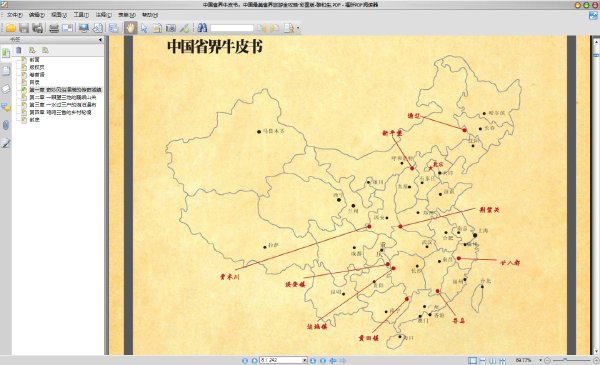Go to the 第一章 bookmark
The width and height of the screenshot is (600, 365).
coord(65,90)
